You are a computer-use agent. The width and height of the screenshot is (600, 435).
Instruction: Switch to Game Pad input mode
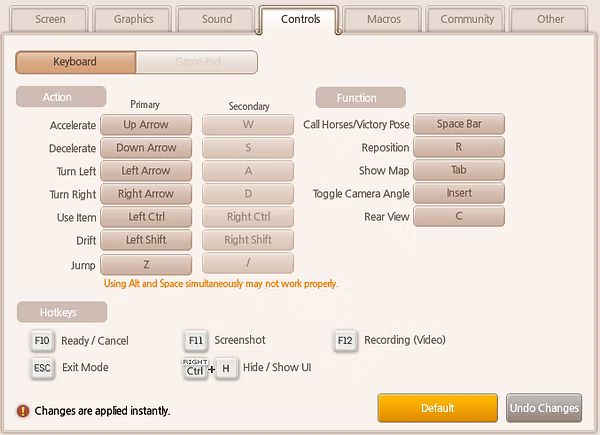(x=197, y=62)
